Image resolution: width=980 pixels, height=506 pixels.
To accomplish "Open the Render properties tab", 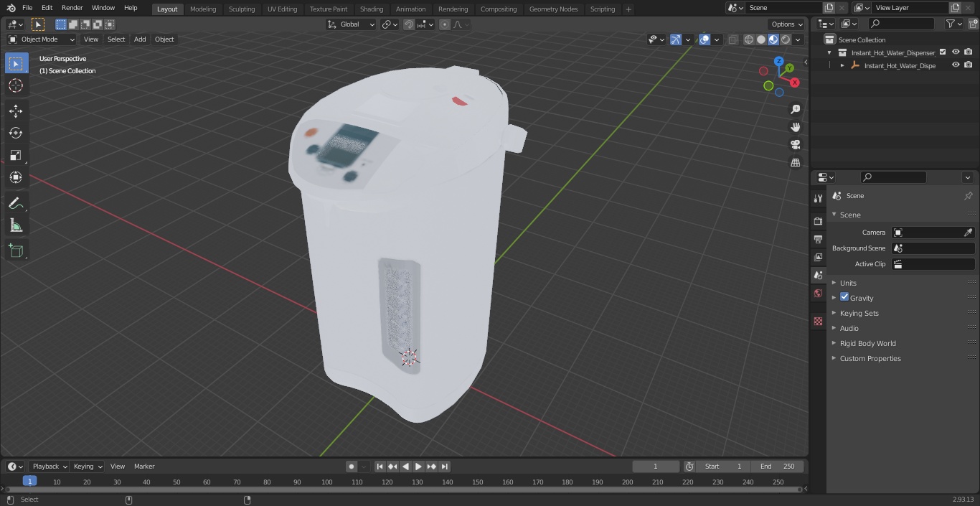I will (818, 221).
